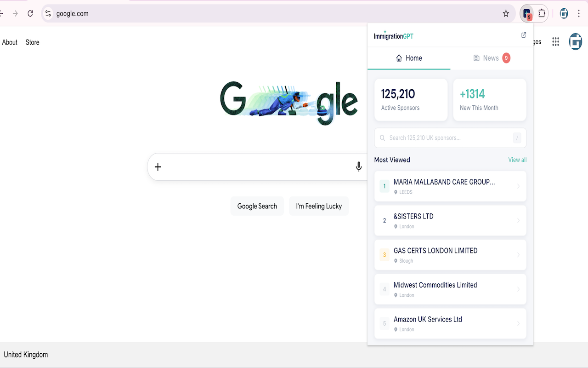This screenshot has height=368, width=588.
Task: Open ImmigrationGPT in new window icon
Action: [524, 35]
